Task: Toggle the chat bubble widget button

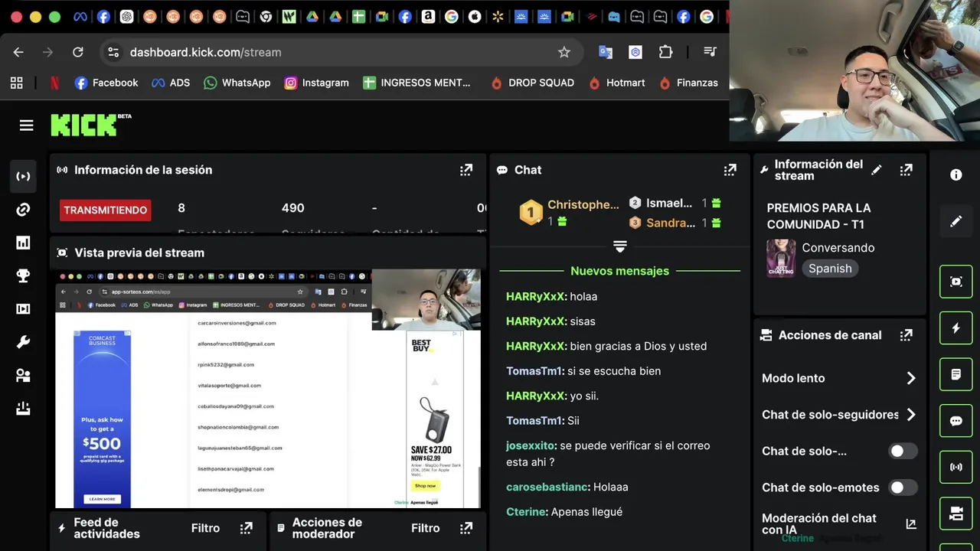Action: [955, 421]
